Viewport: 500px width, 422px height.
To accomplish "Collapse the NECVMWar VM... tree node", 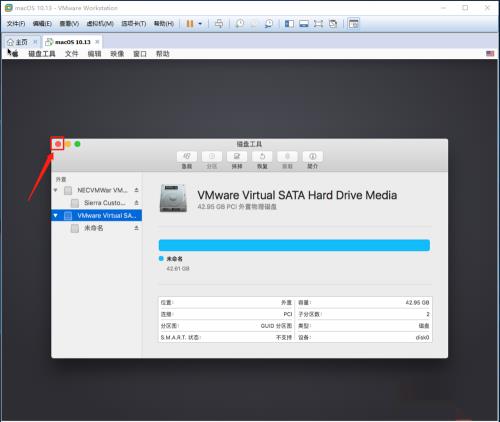I will click(56, 190).
